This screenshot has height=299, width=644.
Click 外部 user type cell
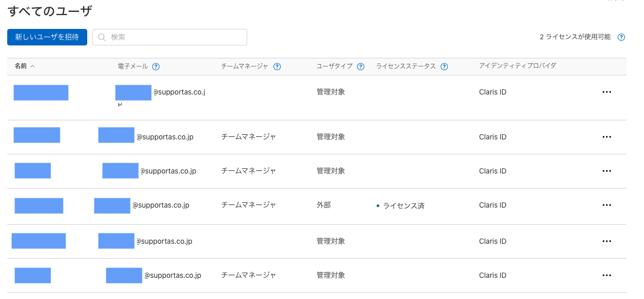tap(324, 205)
